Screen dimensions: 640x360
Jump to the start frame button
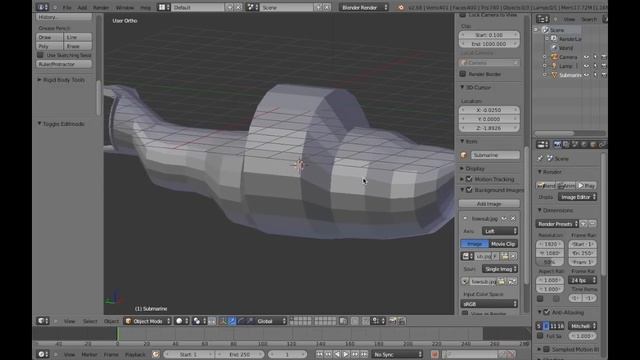tap(319, 355)
